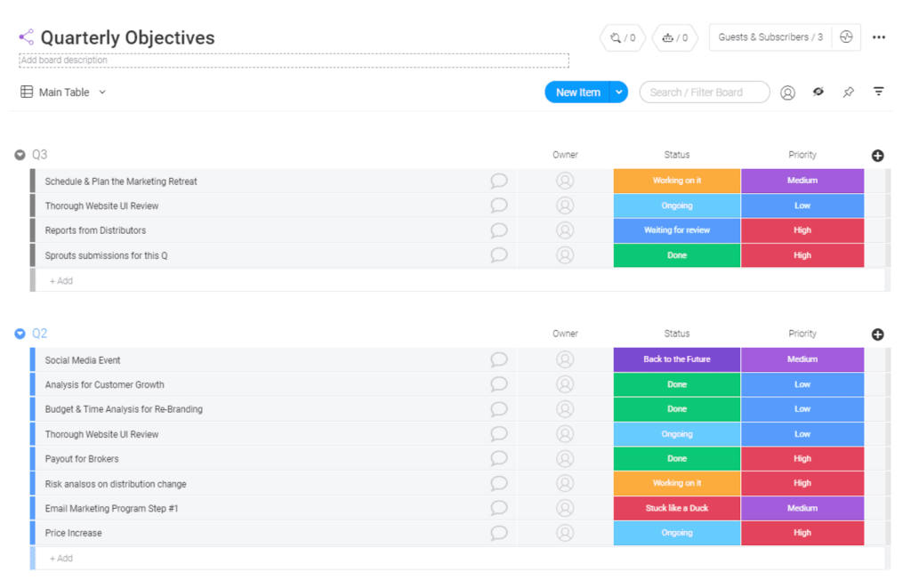The width and height of the screenshot is (911, 588).
Task: Assign owner for Price Increase
Action: (x=565, y=533)
